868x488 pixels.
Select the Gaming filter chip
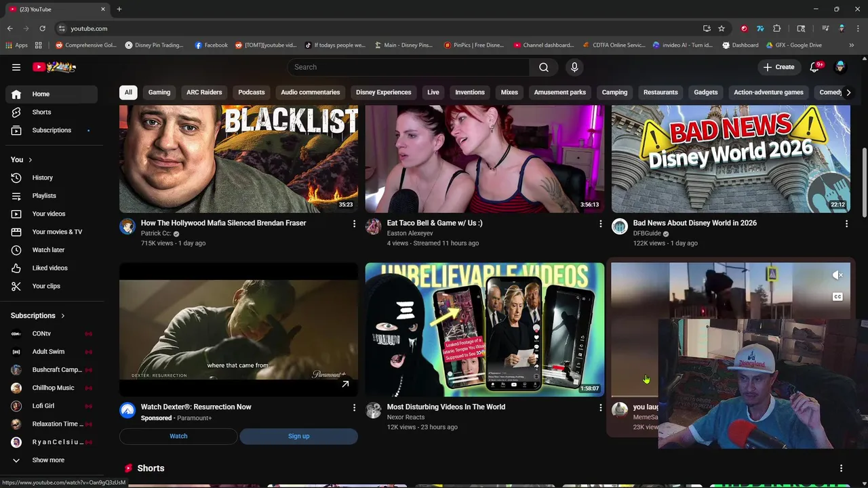tap(159, 92)
